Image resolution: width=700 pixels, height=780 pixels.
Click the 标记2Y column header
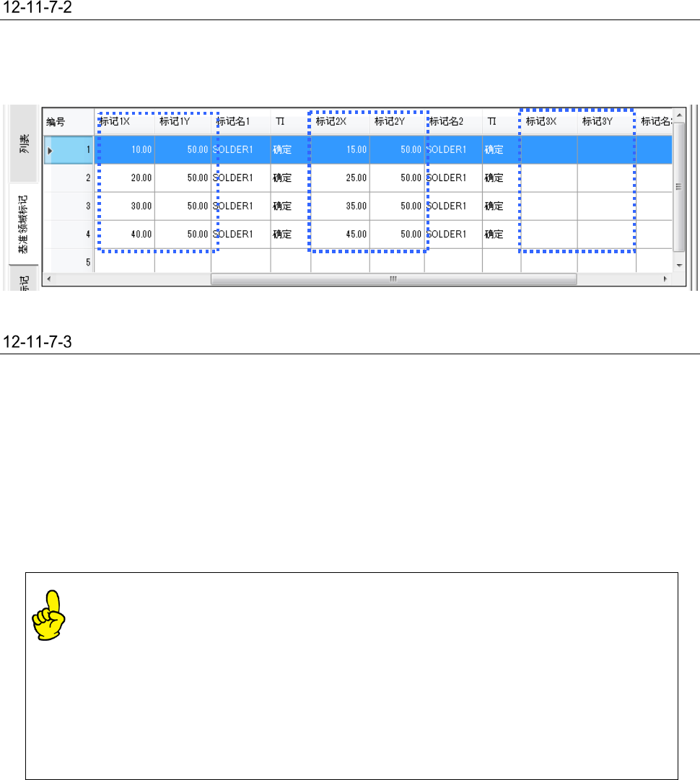coord(397,122)
